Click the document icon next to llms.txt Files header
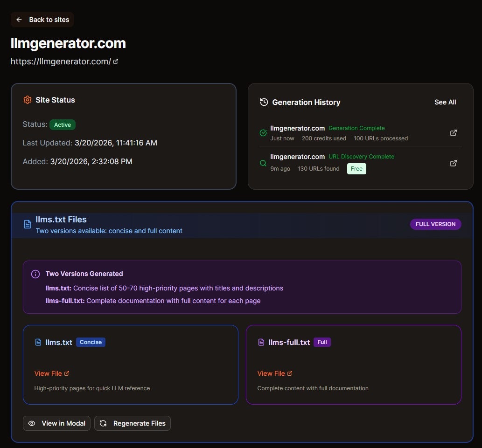This screenshot has height=448, width=482. point(27,224)
